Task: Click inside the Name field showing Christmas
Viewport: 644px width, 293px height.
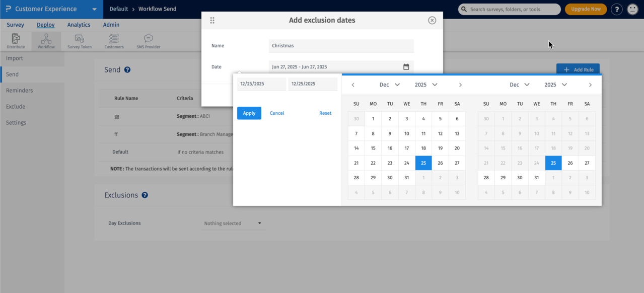Action: [x=341, y=46]
